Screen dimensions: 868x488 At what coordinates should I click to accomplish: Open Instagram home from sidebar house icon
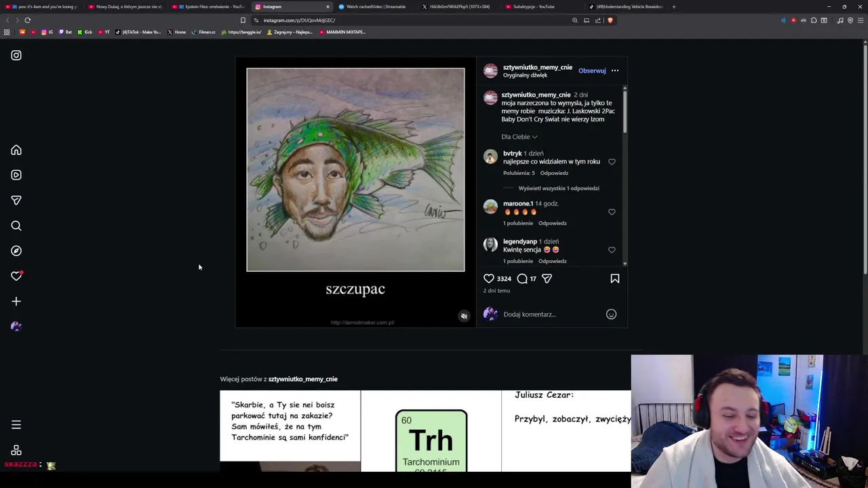[16, 150]
